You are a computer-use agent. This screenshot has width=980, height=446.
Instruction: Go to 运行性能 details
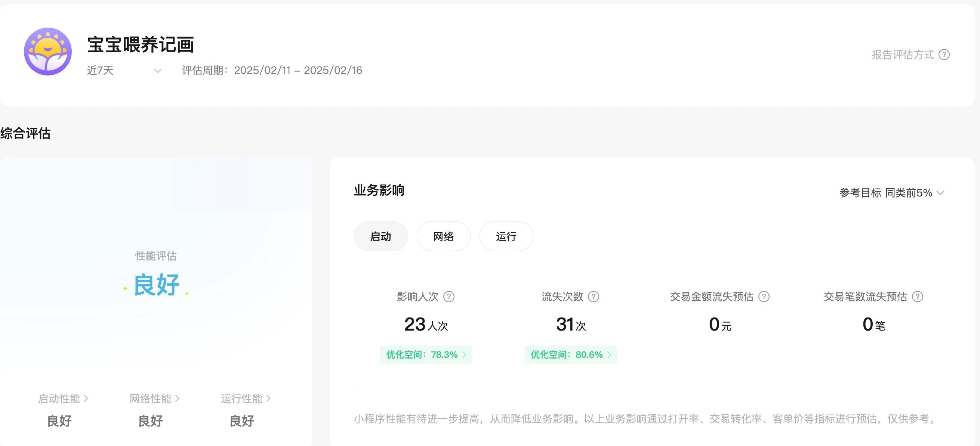[x=246, y=399]
